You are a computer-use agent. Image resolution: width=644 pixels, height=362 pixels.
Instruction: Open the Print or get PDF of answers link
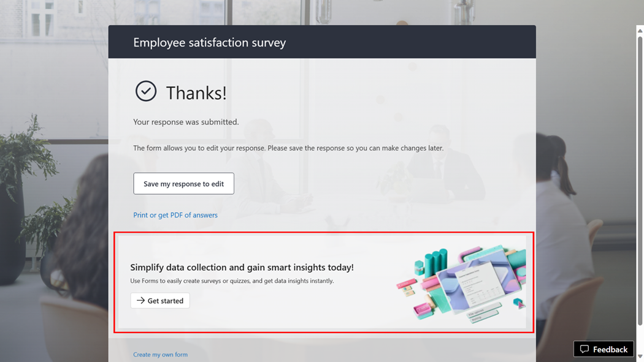[x=175, y=215]
